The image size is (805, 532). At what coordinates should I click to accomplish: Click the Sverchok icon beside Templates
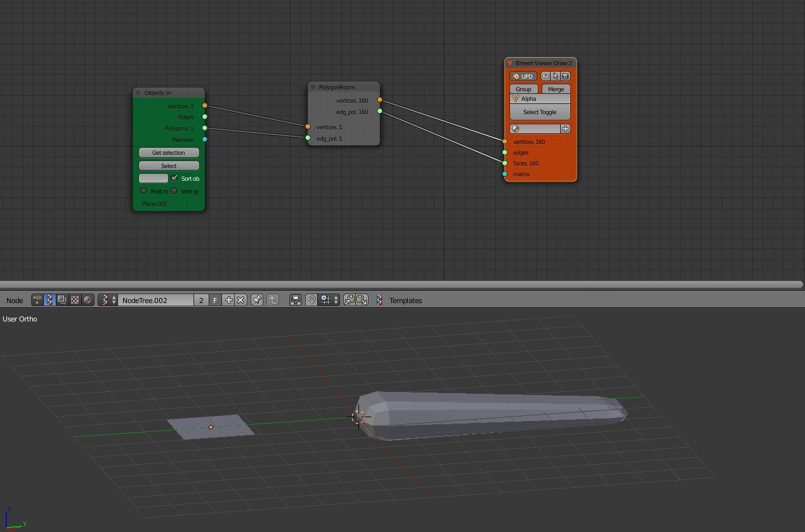click(x=379, y=300)
